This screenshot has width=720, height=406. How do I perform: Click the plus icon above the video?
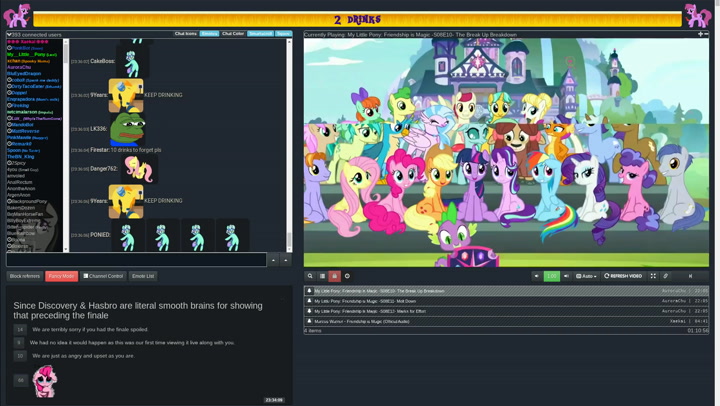click(x=700, y=34)
